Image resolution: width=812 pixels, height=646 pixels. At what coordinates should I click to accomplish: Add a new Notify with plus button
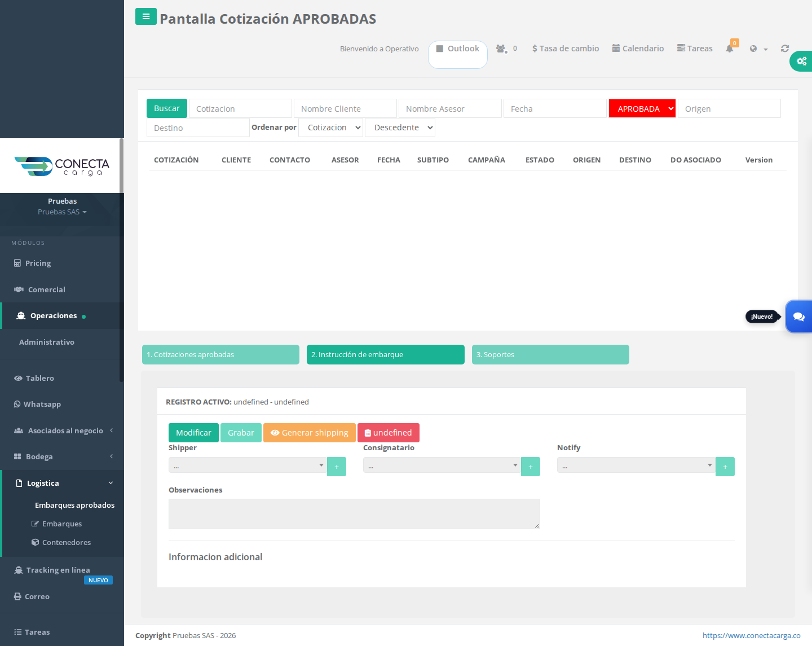click(x=725, y=467)
